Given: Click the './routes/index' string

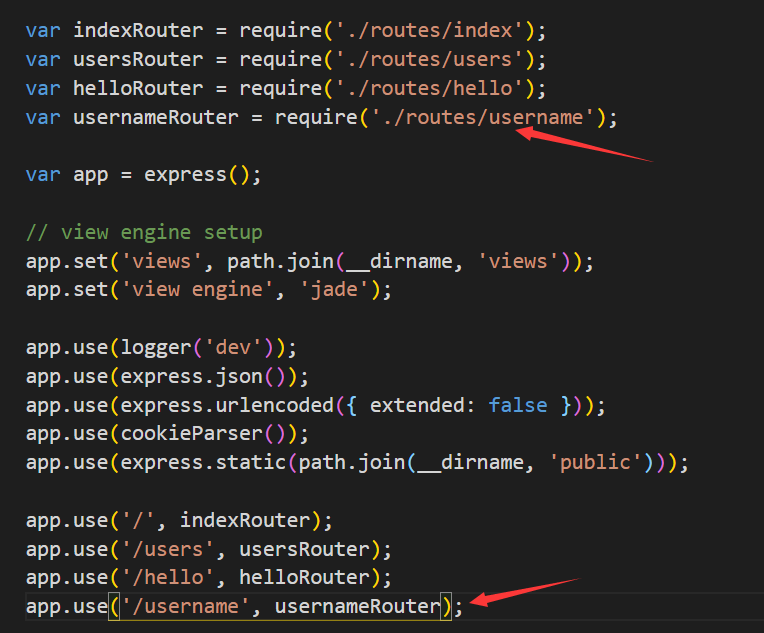Looking at the screenshot, I should (429, 31).
